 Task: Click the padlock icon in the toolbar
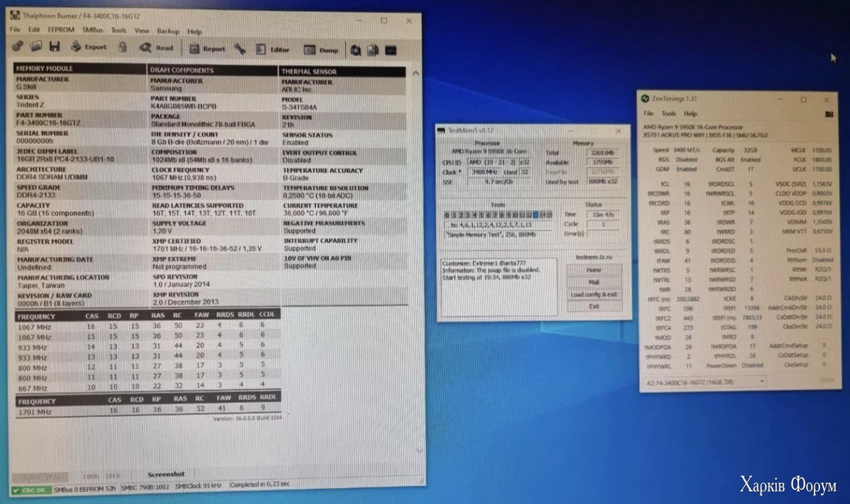(x=123, y=48)
